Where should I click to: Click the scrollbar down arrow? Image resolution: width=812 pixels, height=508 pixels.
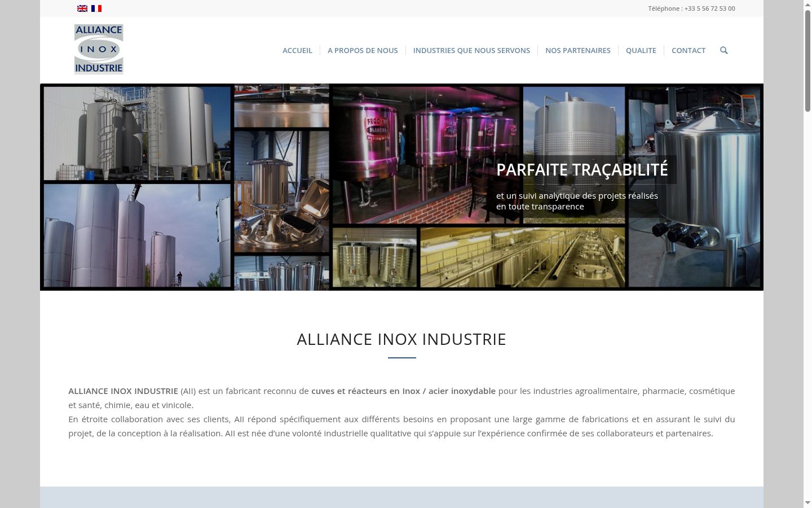(x=807, y=503)
